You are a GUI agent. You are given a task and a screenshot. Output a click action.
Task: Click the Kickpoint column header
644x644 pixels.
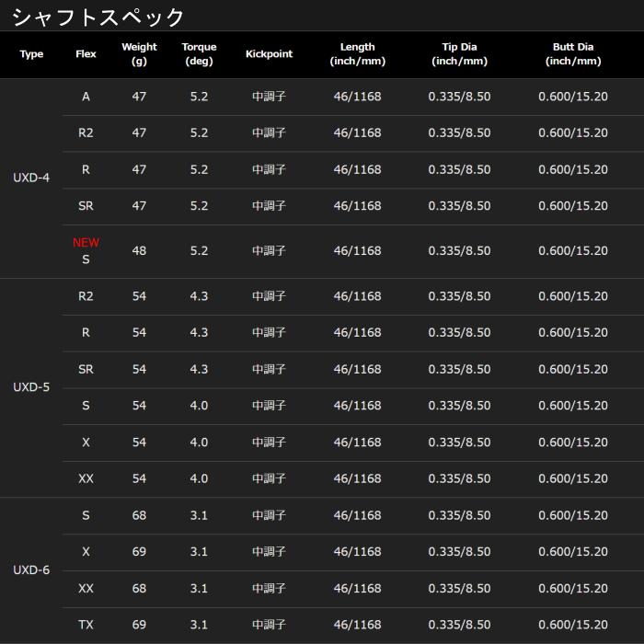point(269,53)
